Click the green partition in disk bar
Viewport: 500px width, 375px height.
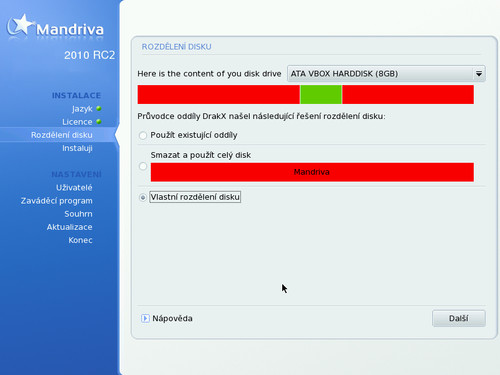[x=321, y=94]
